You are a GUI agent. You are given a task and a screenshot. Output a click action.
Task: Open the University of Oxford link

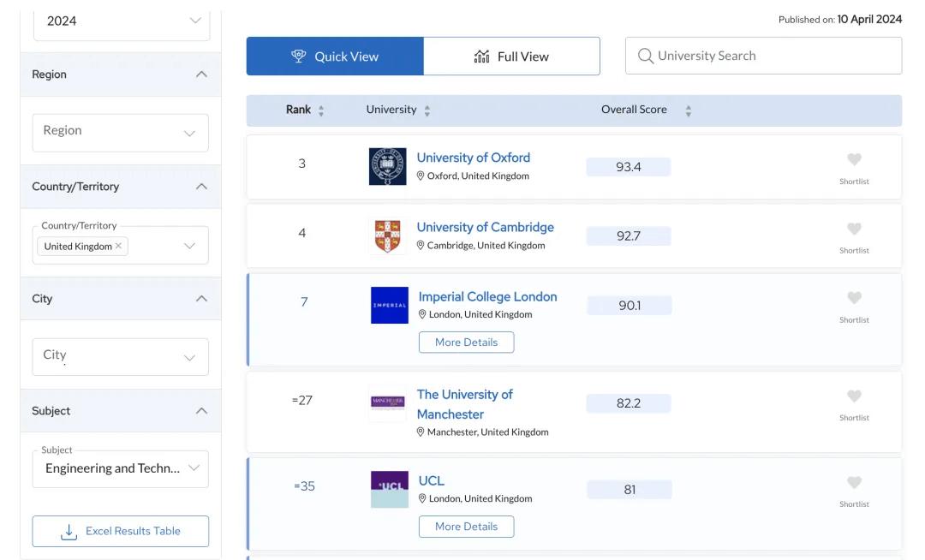[x=473, y=158]
